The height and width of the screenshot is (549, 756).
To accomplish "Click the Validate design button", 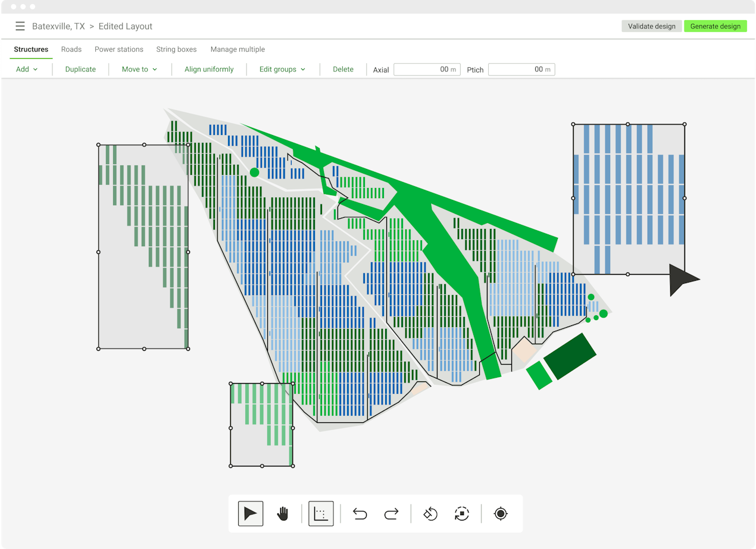I will point(651,26).
